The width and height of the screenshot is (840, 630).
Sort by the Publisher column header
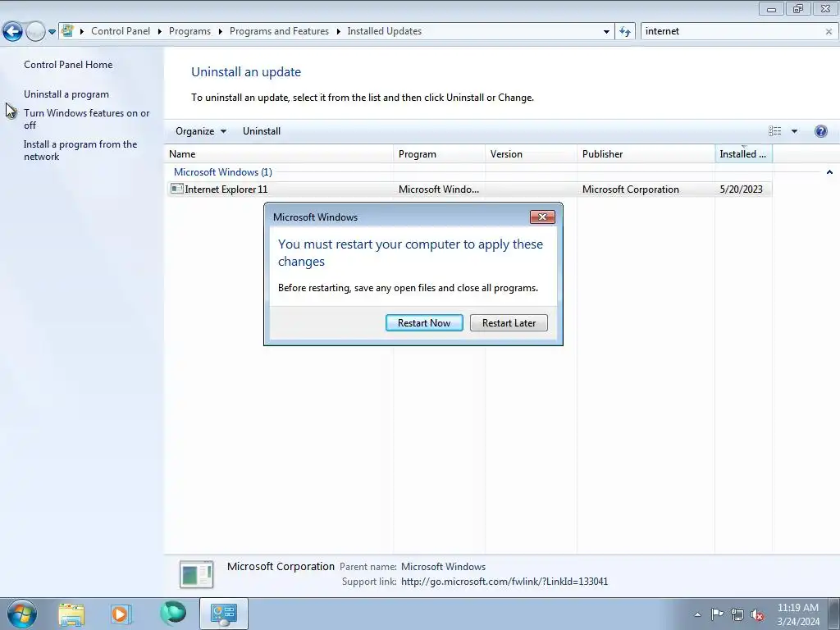(x=646, y=153)
